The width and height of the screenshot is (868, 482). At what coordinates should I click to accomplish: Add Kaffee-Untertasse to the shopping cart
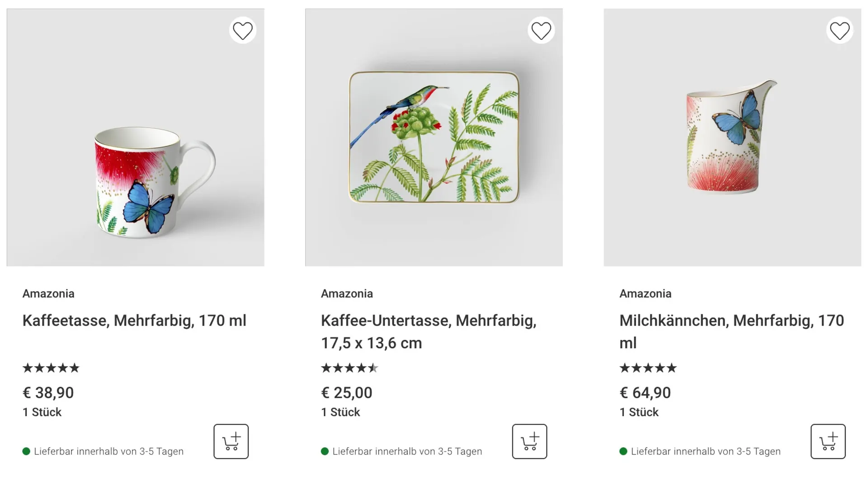pyautogui.click(x=529, y=441)
